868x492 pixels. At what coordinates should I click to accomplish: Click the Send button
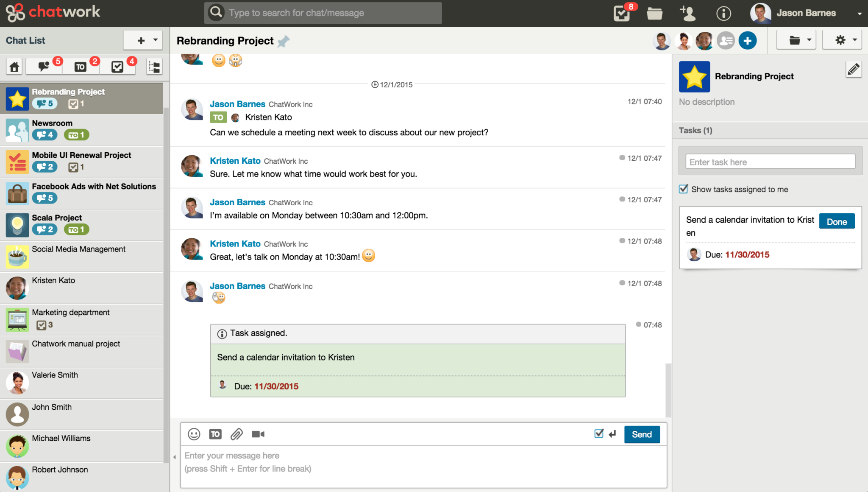click(x=642, y=434)
